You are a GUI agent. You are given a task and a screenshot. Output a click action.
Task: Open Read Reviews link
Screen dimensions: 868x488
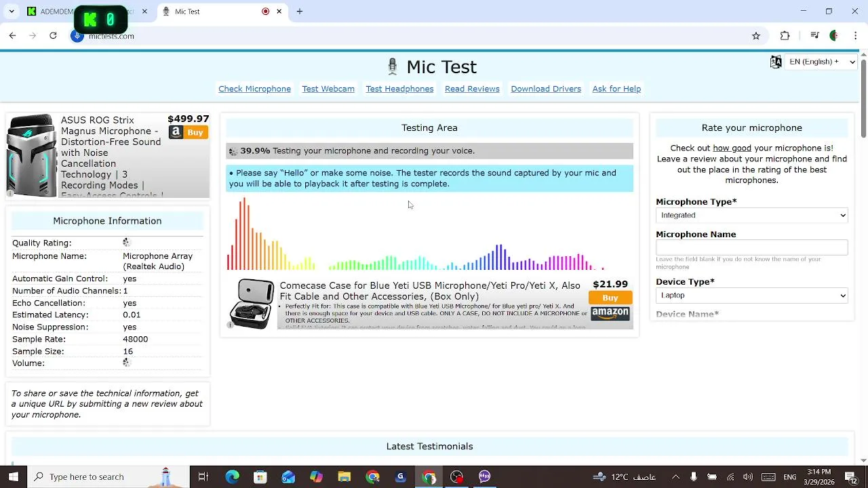coord(472,89)
